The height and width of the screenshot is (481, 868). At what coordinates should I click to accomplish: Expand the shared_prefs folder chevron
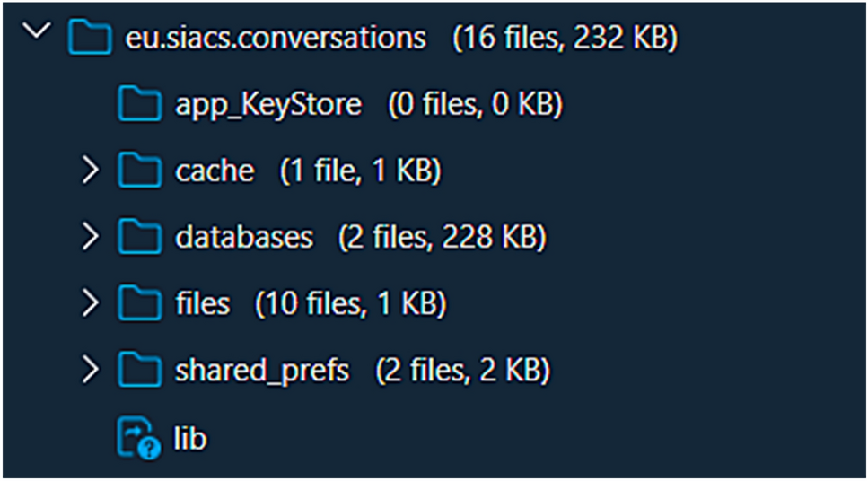pos(89,370)
